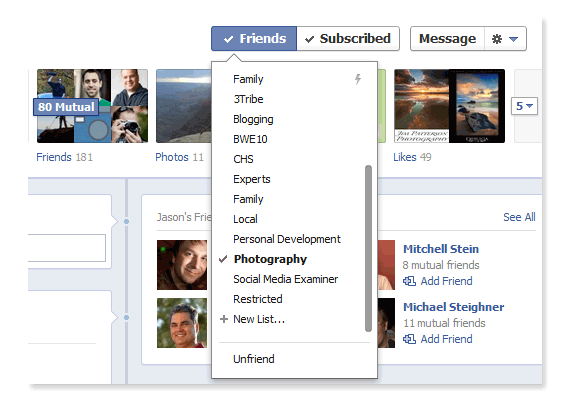Uncheck the Photography list
Screen dimensions: 570x400
[x=270, y=259]
